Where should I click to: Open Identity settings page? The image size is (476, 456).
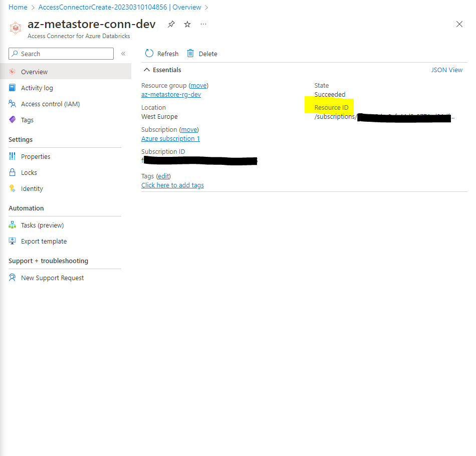32,188
